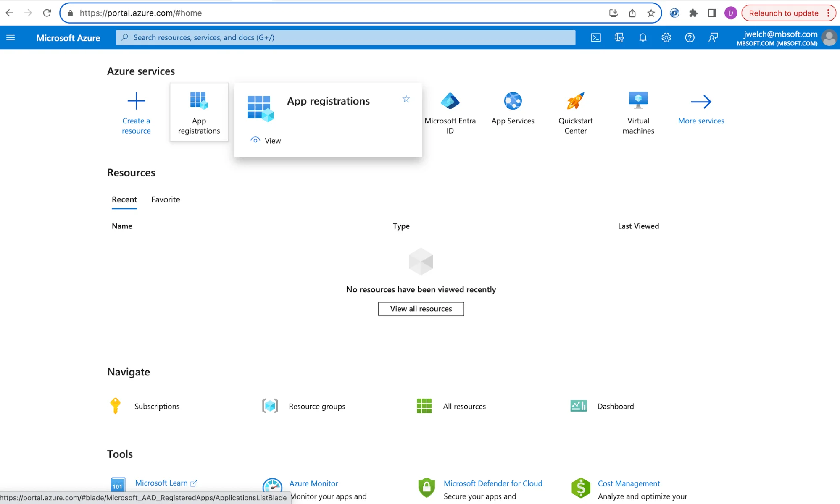Open the Feedback icon in header
Screen dimensions: 840x504
[713, 38]
